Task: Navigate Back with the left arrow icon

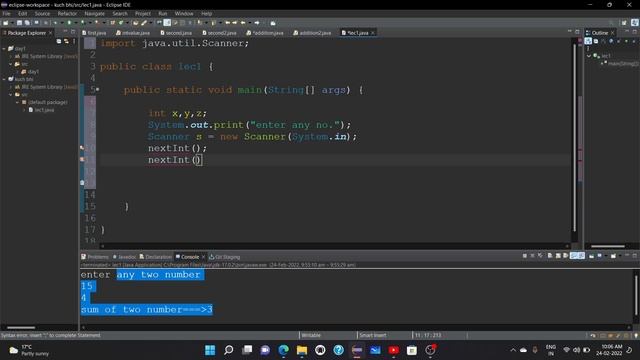Action: pos(243,23)
